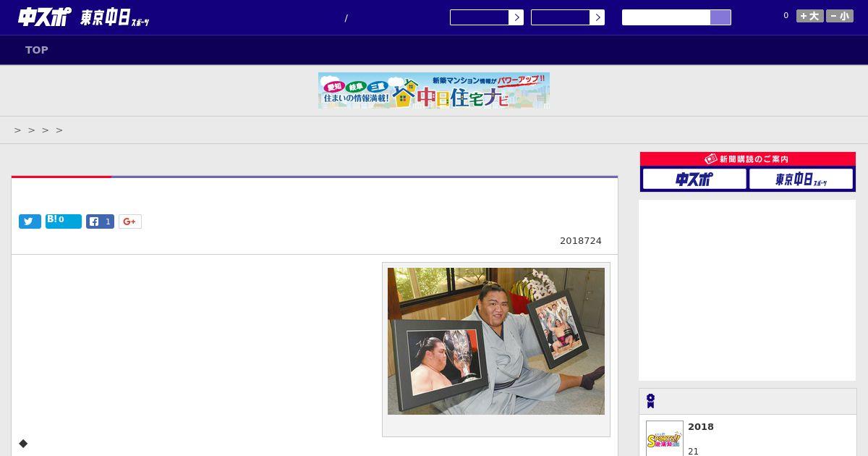Focus the header search input field

[x=666, y=17]
